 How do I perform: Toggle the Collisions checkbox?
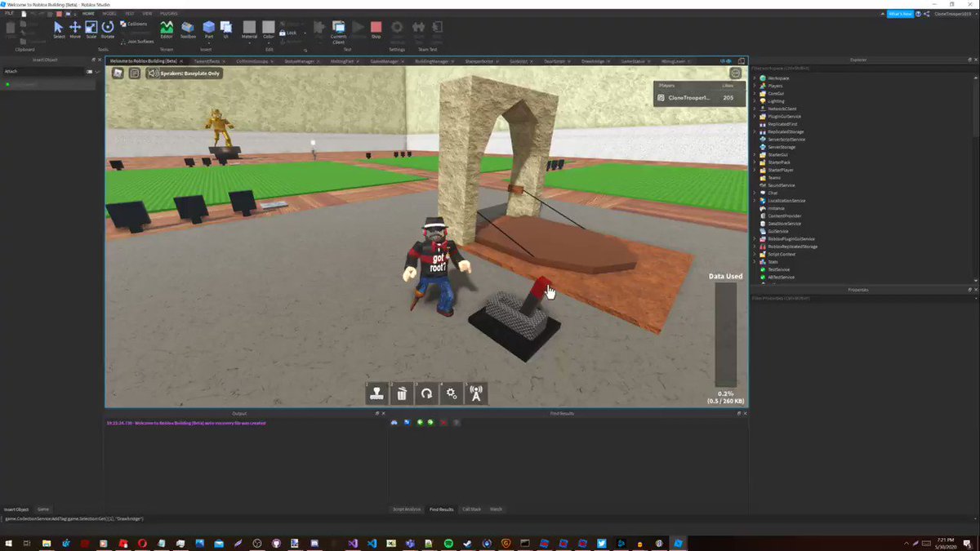pyautogui.click(x=134, y=24)
